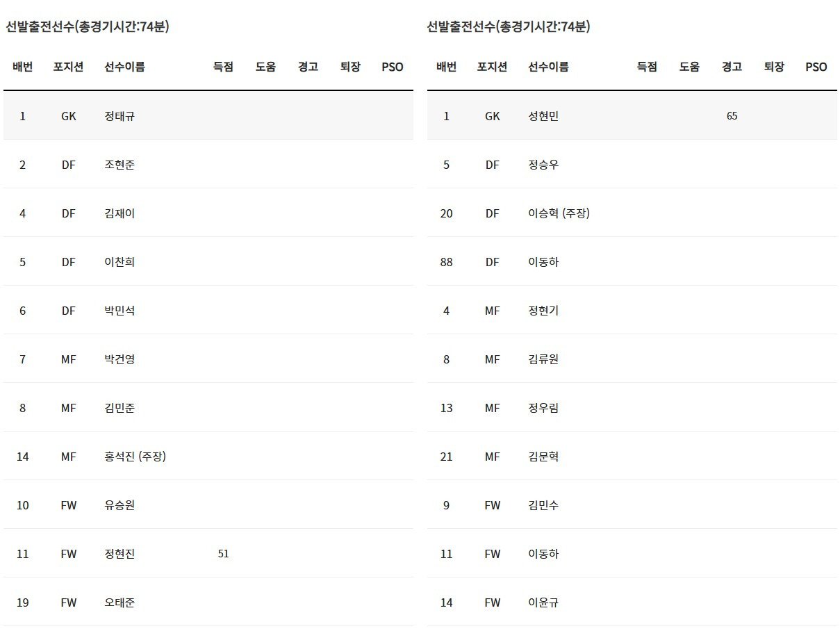Click the left table 포지션 header
This screenshot has width=840, height=631.
point(68,67)
